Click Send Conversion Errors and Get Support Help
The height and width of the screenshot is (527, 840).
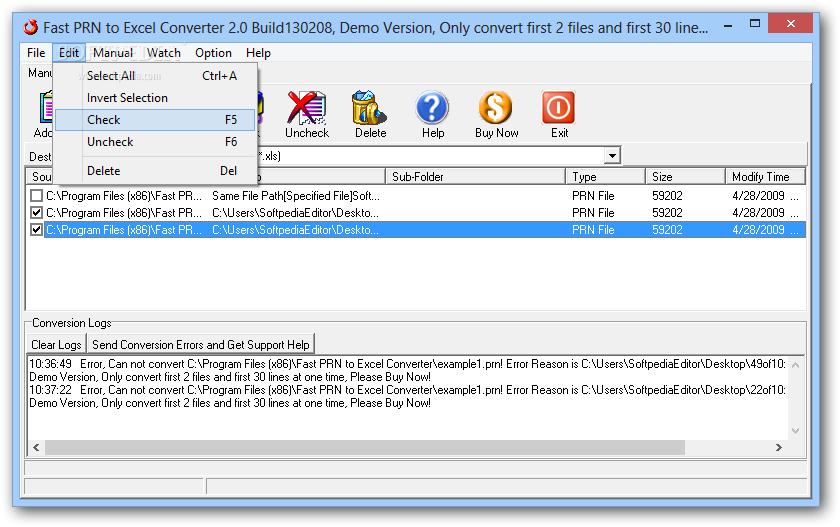point(200,344)
